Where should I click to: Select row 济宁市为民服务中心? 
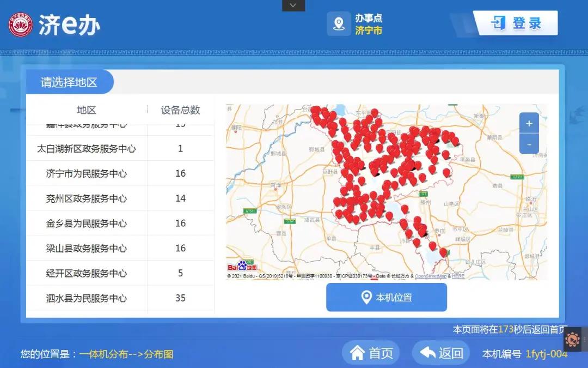(x=120, y=173)
